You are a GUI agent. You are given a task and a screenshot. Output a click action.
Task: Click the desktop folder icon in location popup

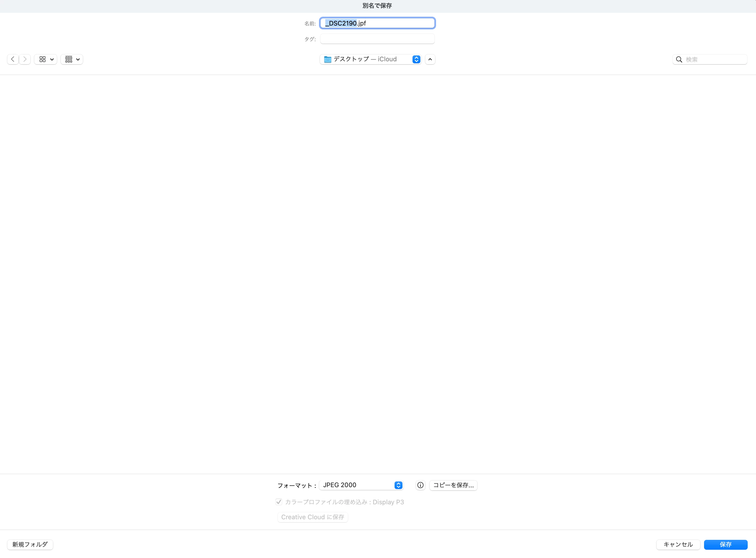[x=327, y=59]
